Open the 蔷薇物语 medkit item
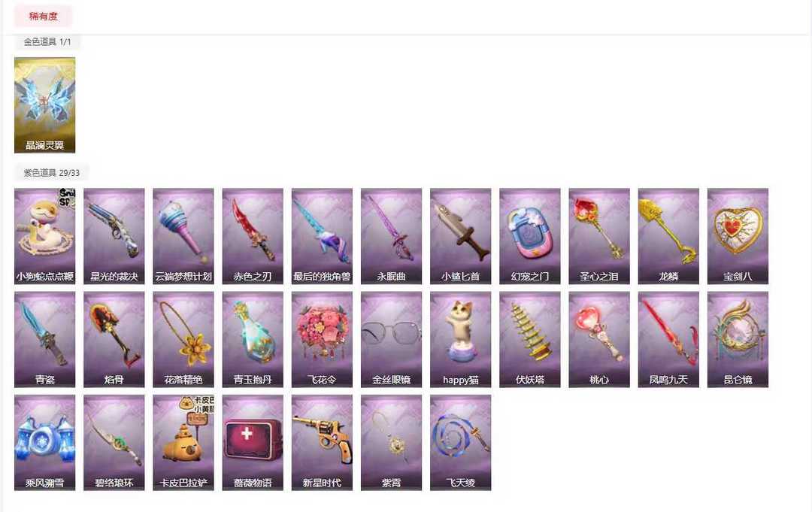The image size is (812, 512). pos(253,443)
